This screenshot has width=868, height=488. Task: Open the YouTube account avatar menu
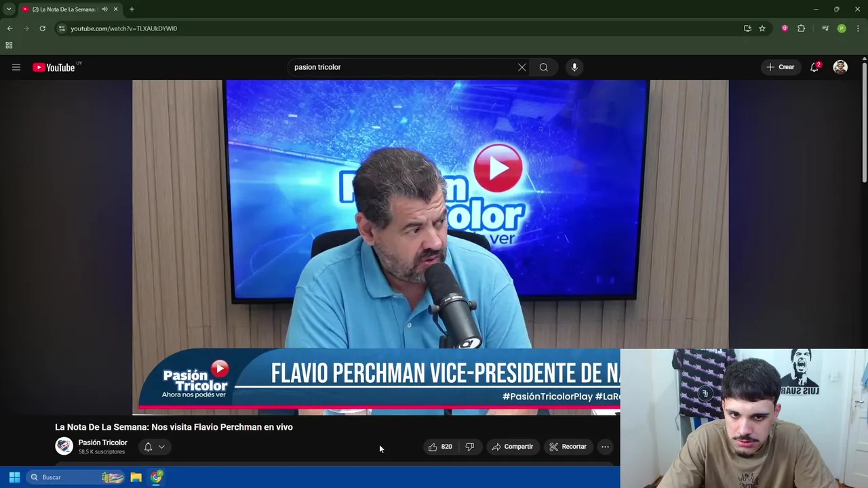click(x=840, y=67)
